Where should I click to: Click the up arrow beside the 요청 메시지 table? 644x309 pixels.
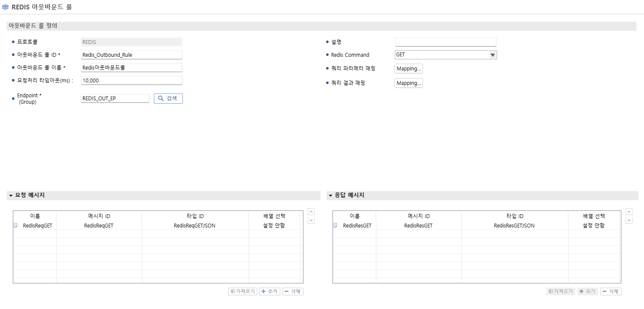(x=311, y=211)
